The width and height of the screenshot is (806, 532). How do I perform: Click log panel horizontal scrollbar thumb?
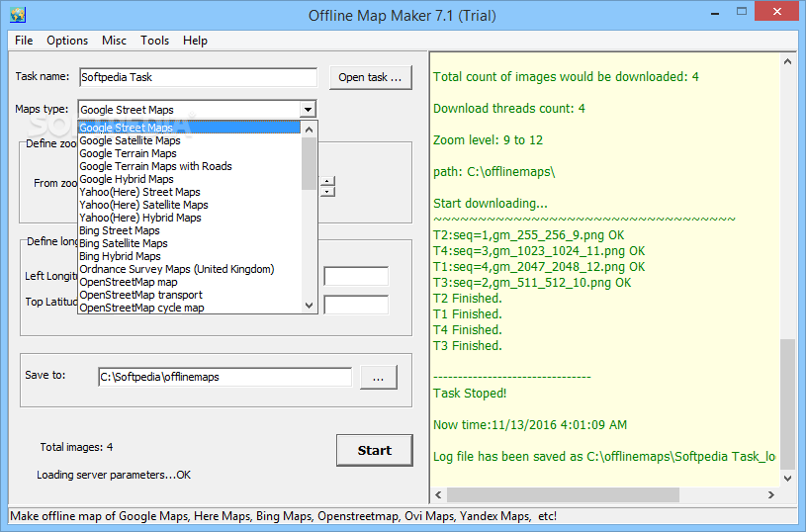[563, 495]
